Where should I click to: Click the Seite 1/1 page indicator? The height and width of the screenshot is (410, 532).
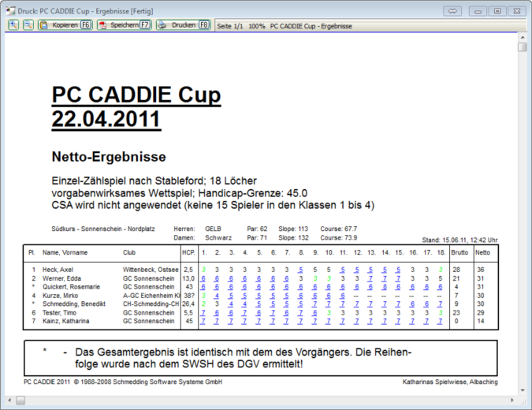230,26
